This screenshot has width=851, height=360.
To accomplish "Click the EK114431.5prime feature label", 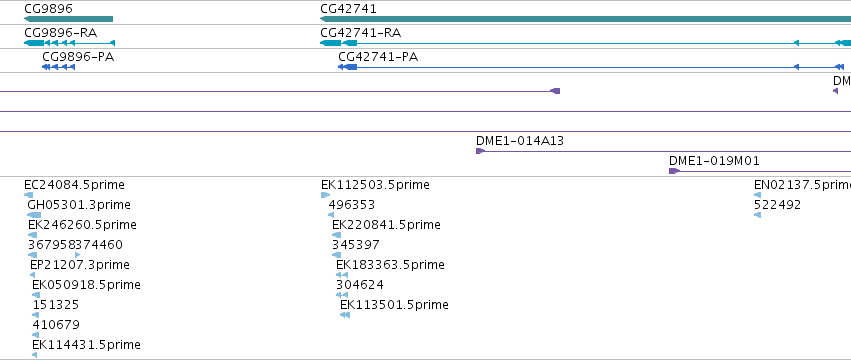I will pos(86,345).
